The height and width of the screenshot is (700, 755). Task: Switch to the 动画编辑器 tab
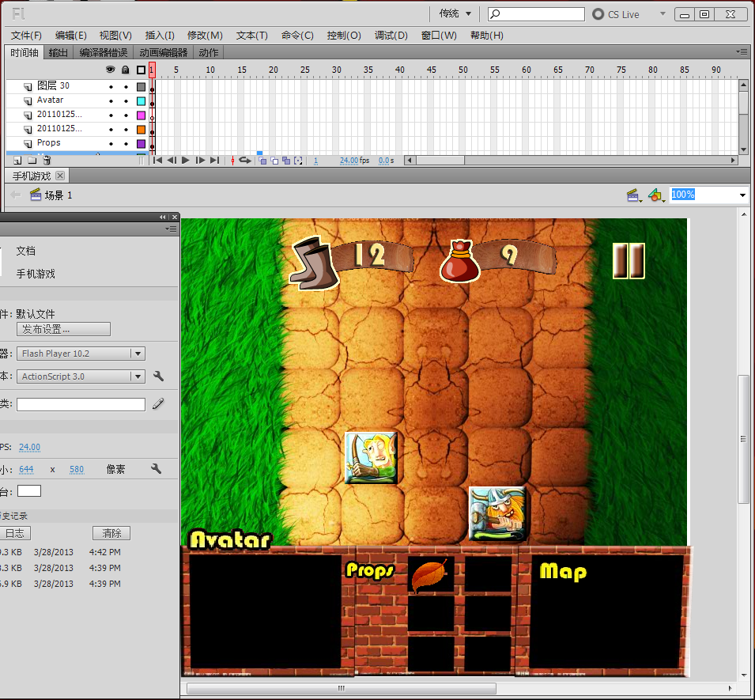point(163,52)
